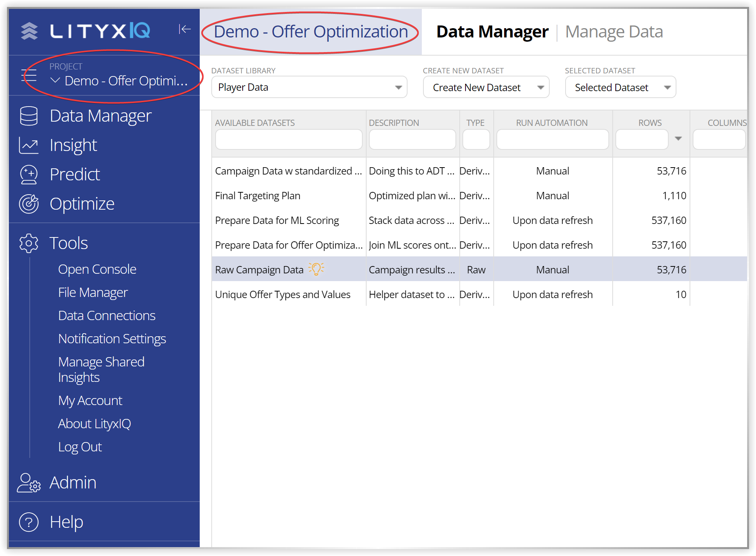Select Prepare Data for Offer Optimization dataset

(479, 245)
